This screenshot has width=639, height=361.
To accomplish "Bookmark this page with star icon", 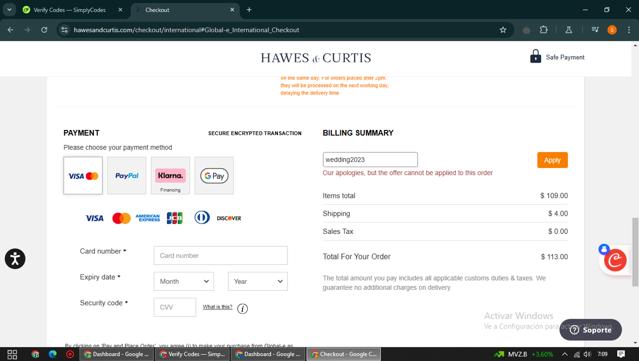I will coord(503,30).
